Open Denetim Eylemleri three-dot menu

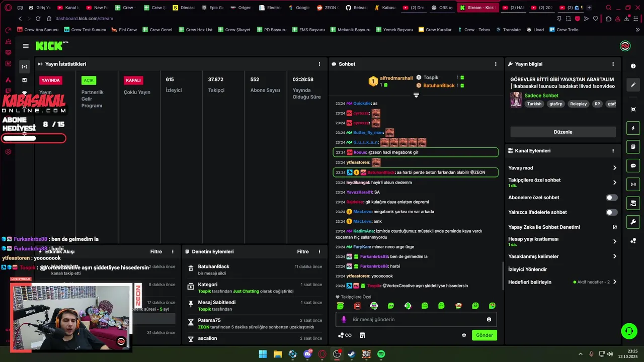[319, 251]
